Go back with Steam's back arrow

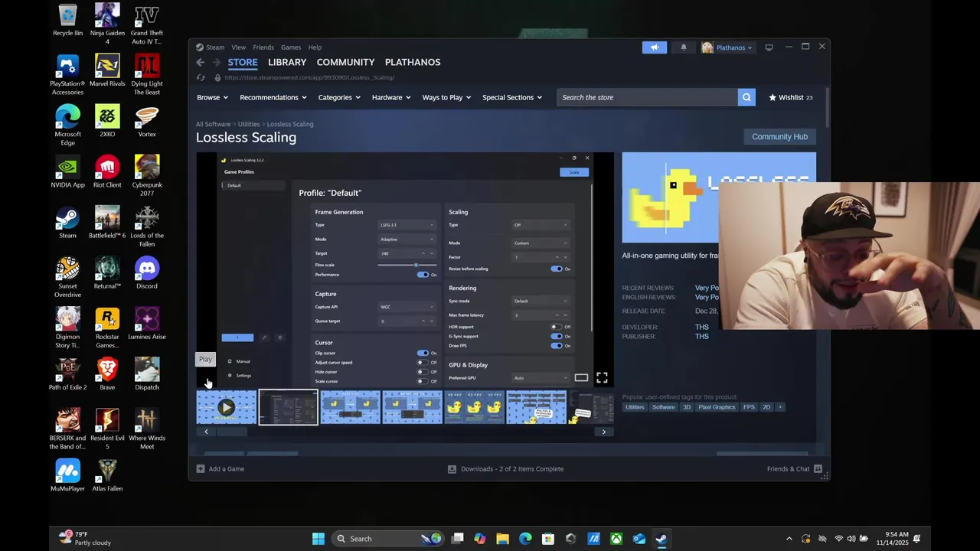pos(201,63)
